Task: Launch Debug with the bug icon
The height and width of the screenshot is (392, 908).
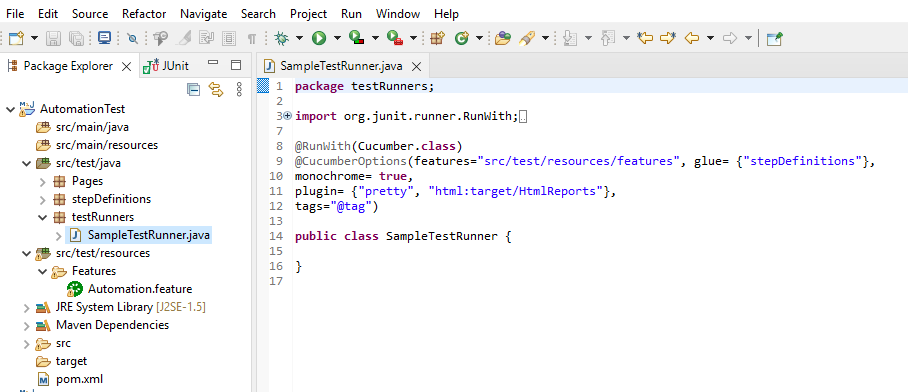Action: (x=281, y=38)
